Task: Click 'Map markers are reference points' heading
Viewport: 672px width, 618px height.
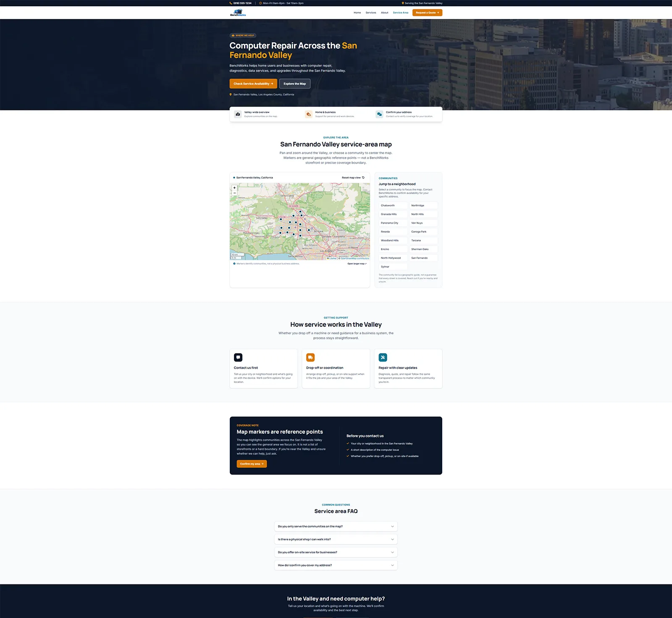Action: [280, 432]
